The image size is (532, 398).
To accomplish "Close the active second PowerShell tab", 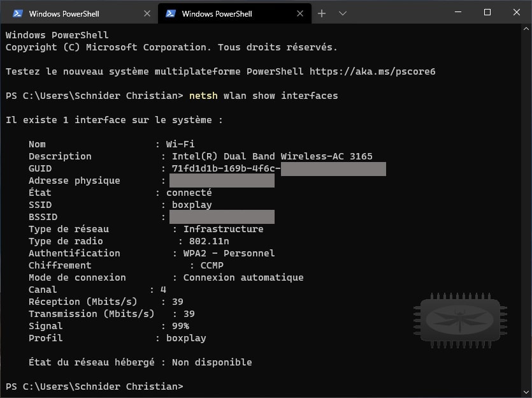I will [x=300, y=13].
